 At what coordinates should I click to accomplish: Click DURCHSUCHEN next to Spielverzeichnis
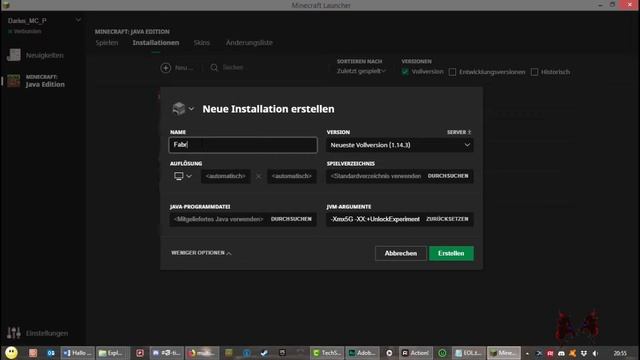click(x=448, y=176)
